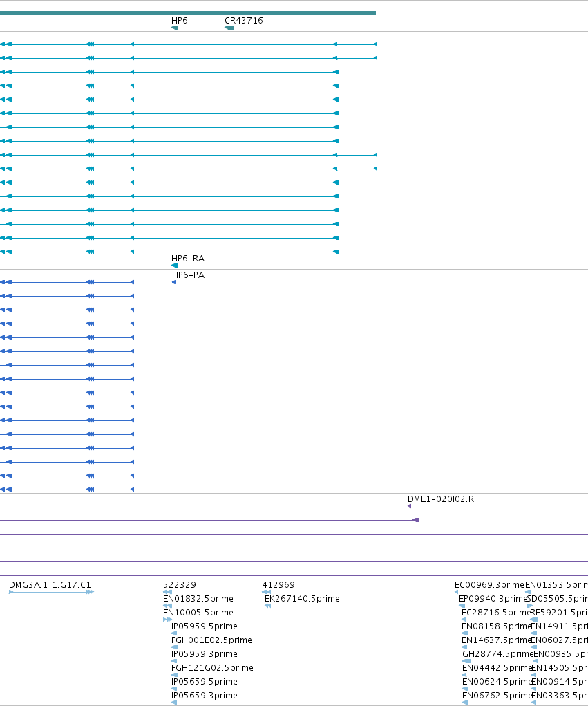Click the EN03363.5prime label
This screenshot has height=706, width=588.
click(559, 696)
